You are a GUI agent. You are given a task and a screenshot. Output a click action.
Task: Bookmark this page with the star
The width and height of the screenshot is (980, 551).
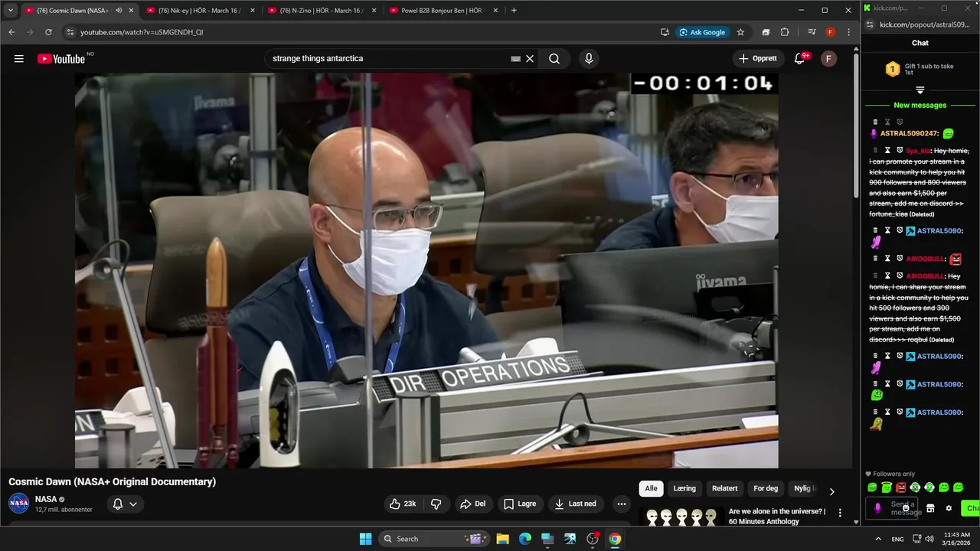[740, 32]
